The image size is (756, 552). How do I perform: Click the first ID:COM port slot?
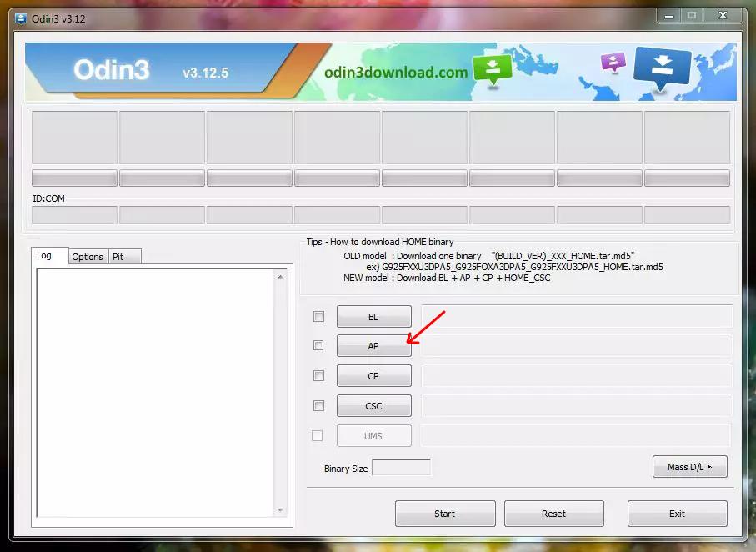tap(74, 215)
